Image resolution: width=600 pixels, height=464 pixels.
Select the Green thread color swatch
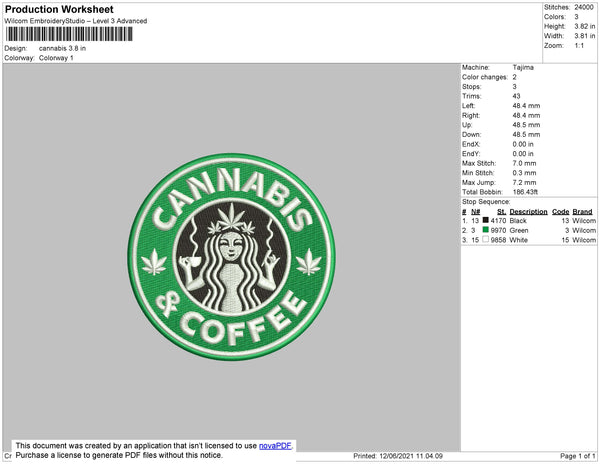point(486,230)
